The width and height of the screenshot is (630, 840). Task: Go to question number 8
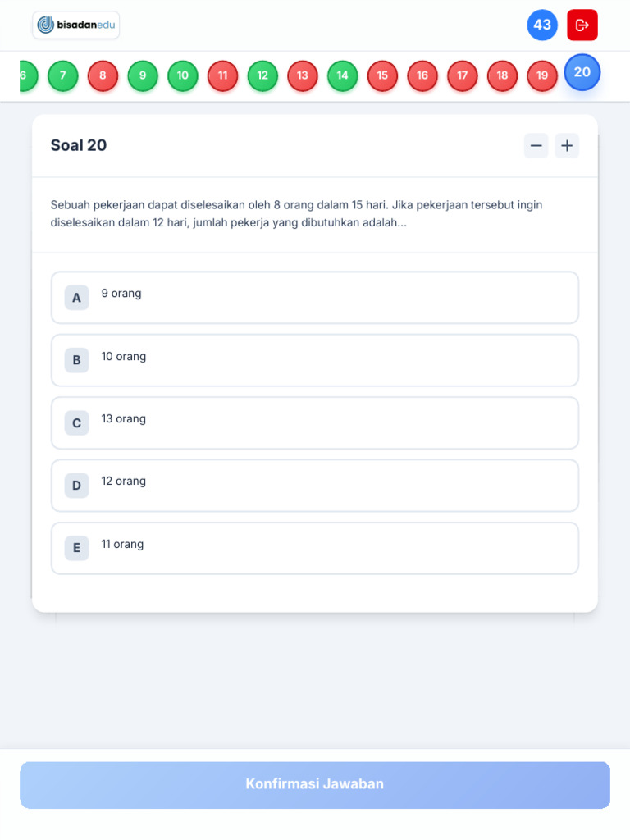(x=103, y=75)
